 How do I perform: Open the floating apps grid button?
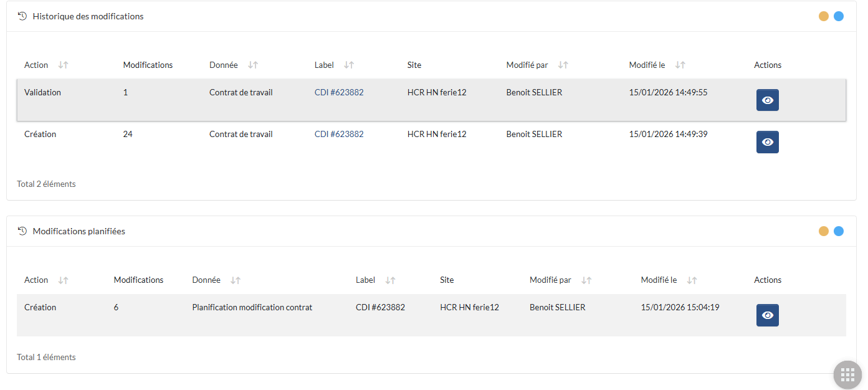[x=847, y=374]
